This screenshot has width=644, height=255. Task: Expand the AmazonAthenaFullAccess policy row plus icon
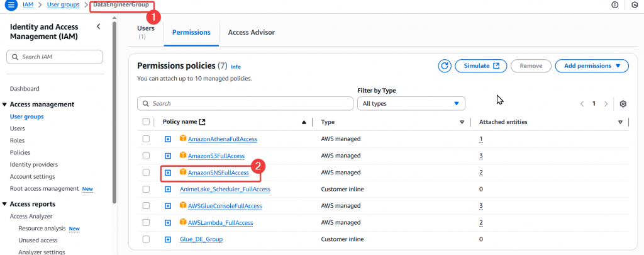click(x=168, y=139)
